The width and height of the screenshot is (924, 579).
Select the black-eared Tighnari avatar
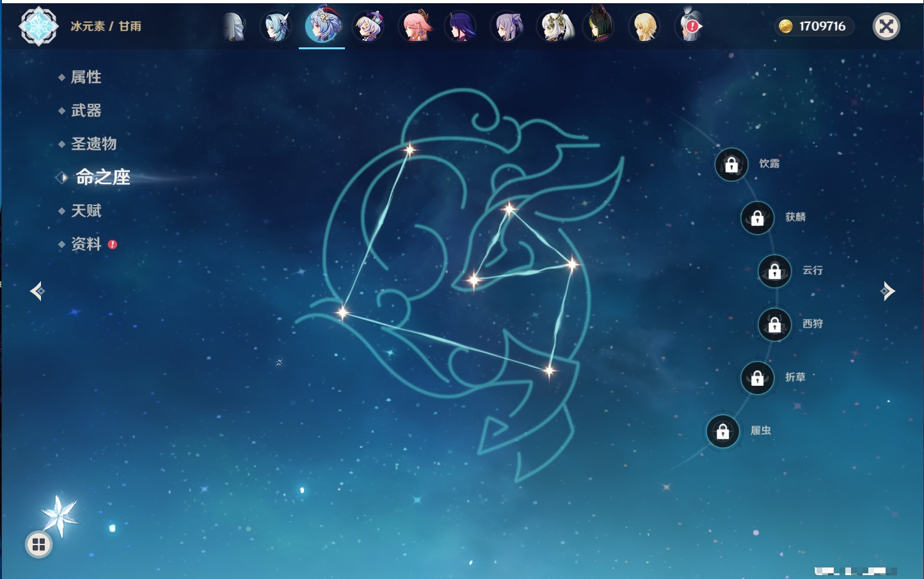tap(600, 26)
